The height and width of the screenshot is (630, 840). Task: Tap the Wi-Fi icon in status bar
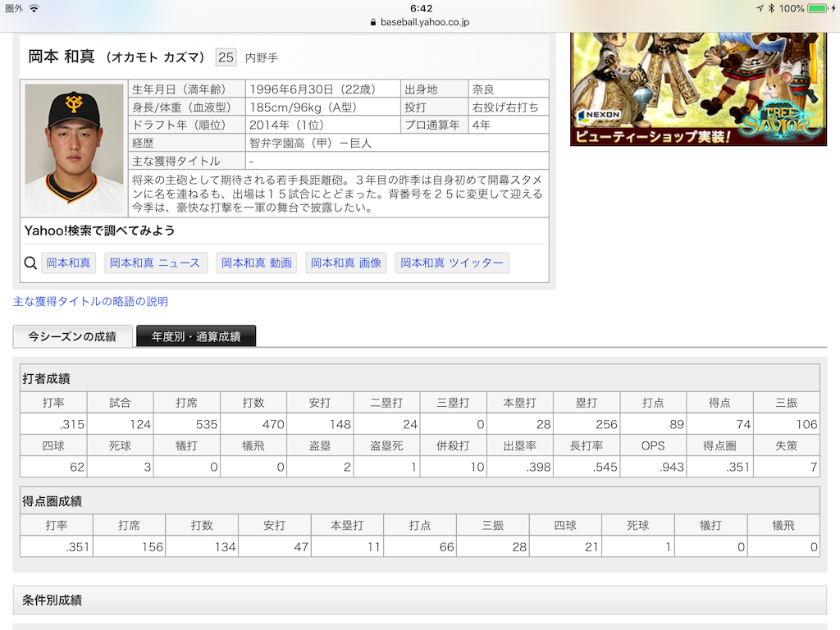tap(34, 8)
